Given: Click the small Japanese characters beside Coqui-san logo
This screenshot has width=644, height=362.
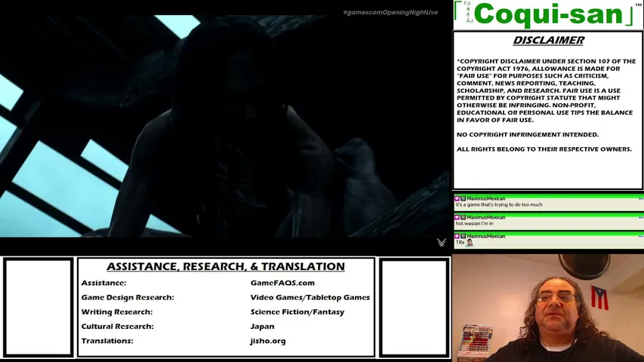Looking at the screenshot, I should tap(469, 14).
